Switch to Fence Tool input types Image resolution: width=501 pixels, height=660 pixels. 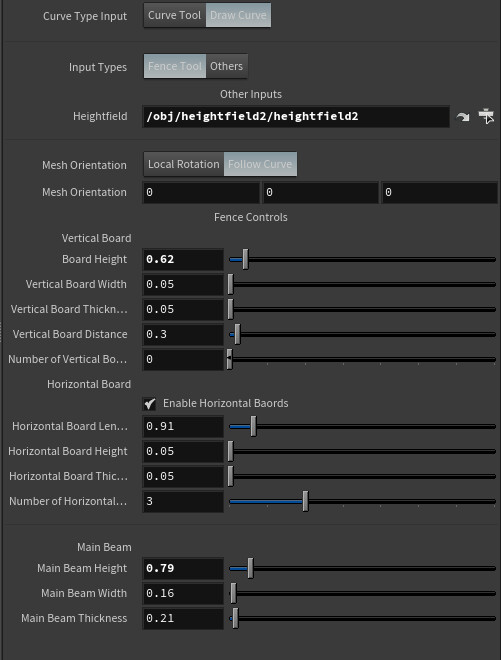point(175,67)
